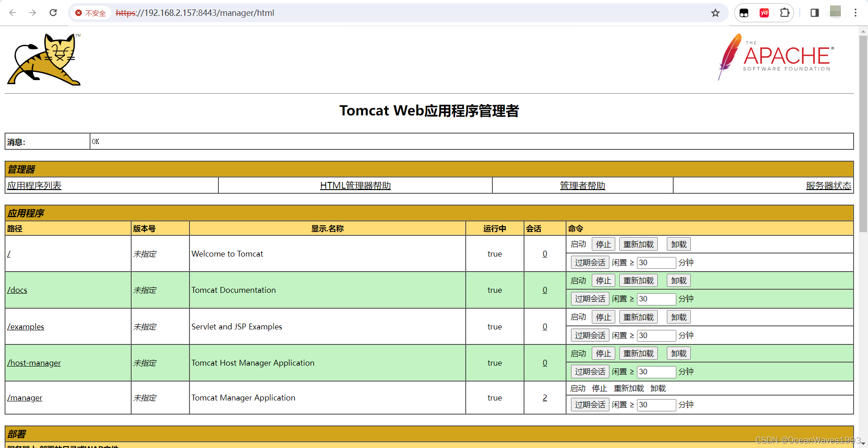Screen dimensions: 868x448
Task: Click idle minutes field for /host-manager
Action: (656, 372)
